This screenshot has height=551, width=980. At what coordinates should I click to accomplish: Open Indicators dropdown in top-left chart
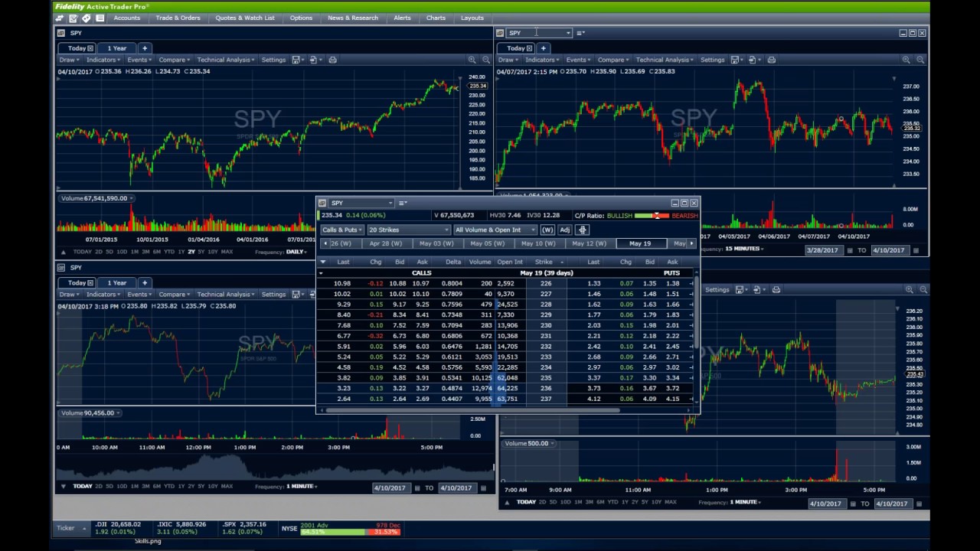pyautogui.click(x=102, y=60)
